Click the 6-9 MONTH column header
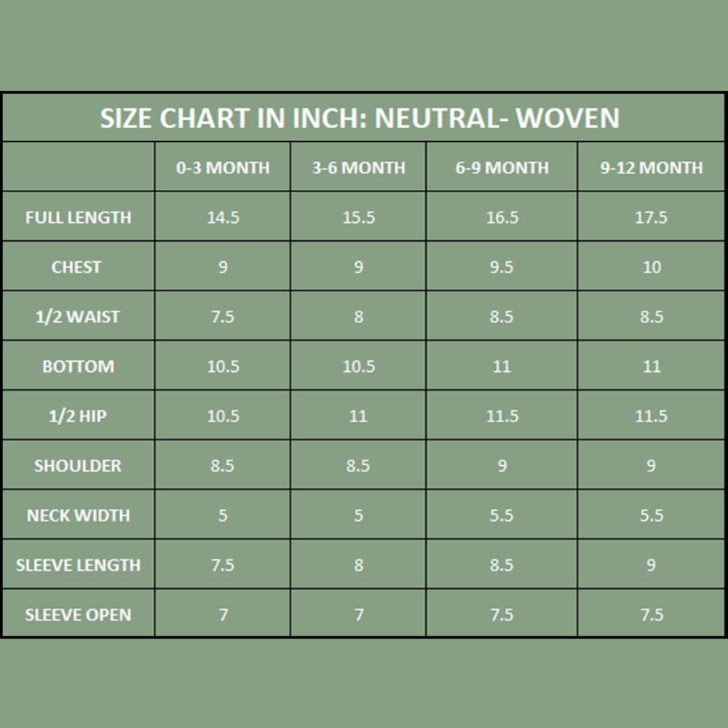The image size is (728, 728). pyautogui.click(x=502, y=167)
